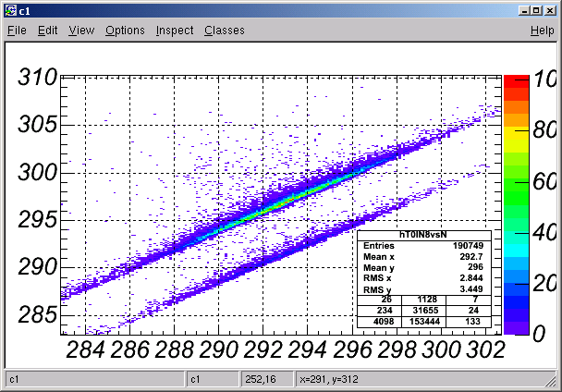Click the x-axis label 284

86,349
